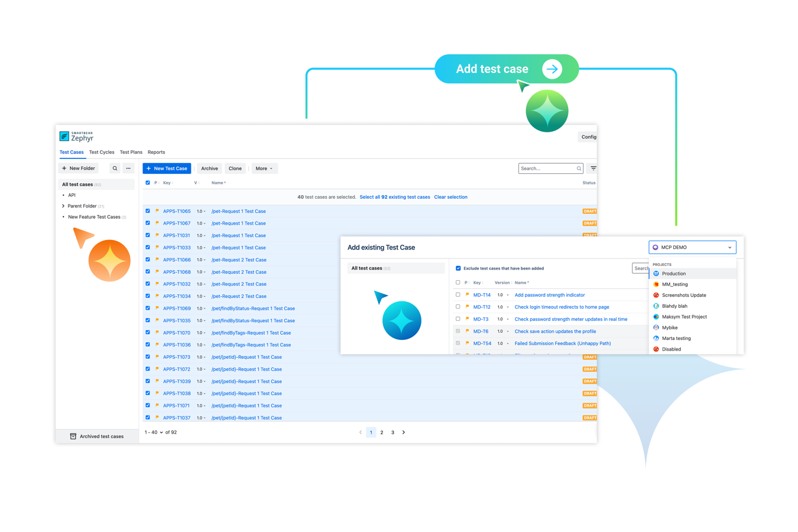The image size is (798, 532).
Task: Open test case key APPS-T1067
Action: point(177,223)
